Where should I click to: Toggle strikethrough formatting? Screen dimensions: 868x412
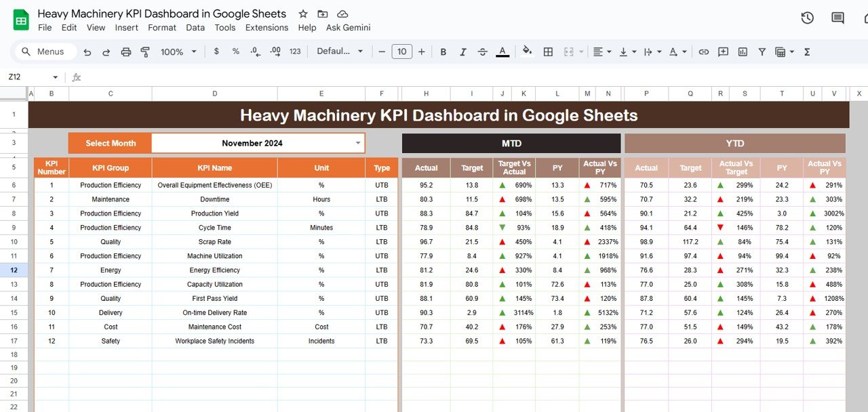point(482,52)
